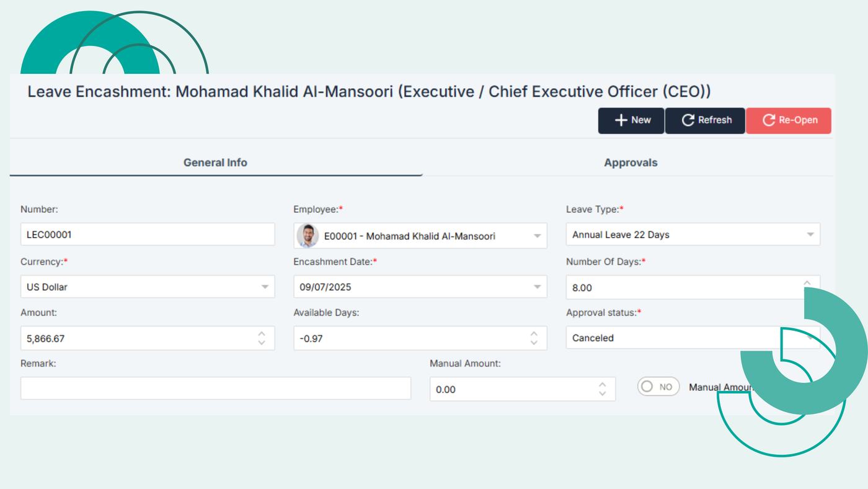Click the circular arrow icon on Refresh
This screenshot has height=489, width=868.
[x=688, y=120]
